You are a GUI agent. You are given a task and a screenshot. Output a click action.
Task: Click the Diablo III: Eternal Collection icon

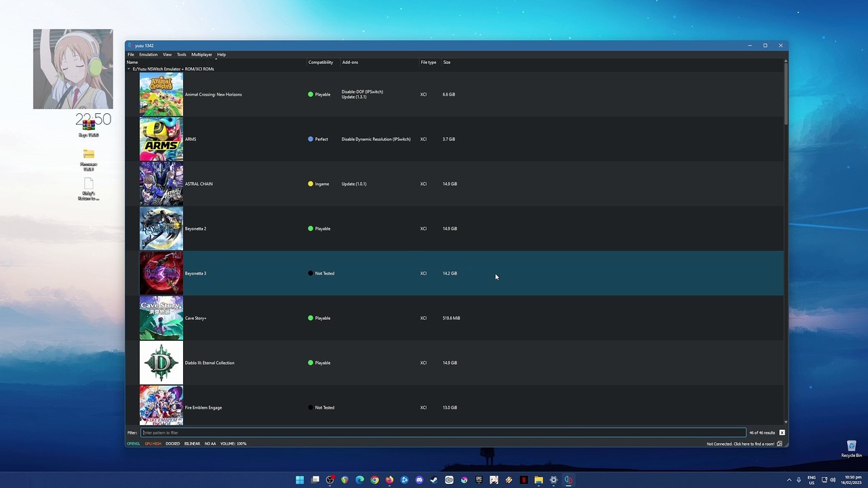point(161,363)
